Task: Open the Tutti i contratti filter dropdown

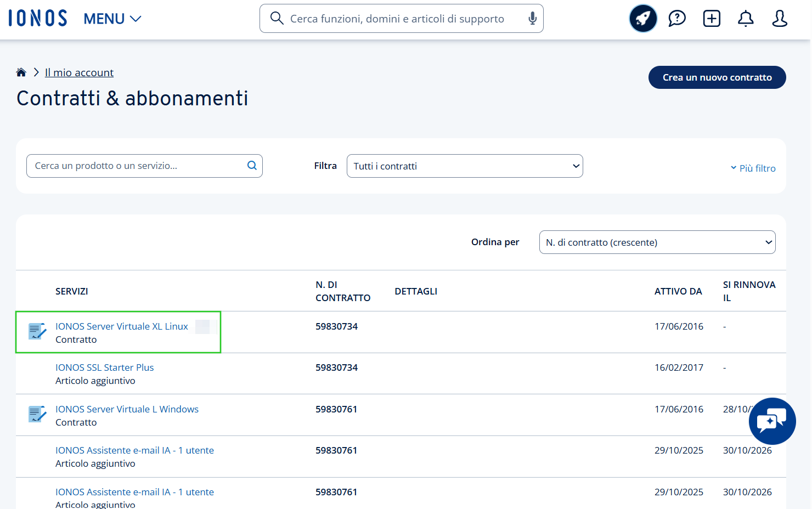Action: 465,166
